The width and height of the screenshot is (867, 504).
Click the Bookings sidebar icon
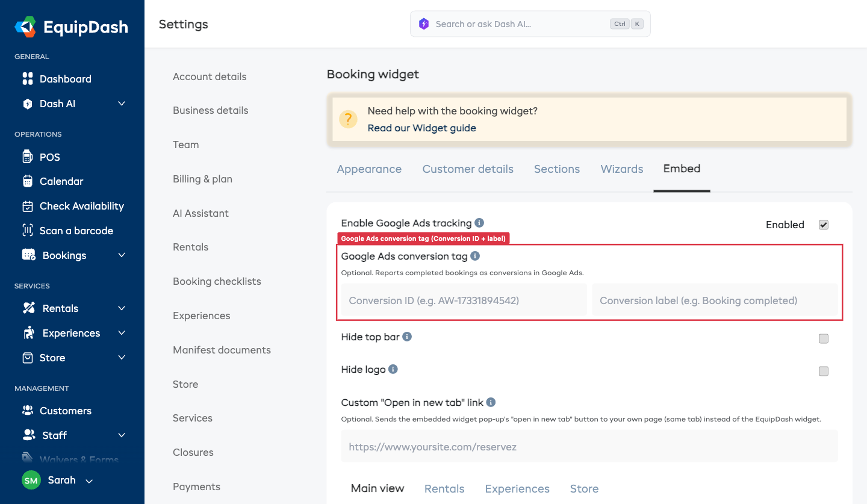coord(28,255)
